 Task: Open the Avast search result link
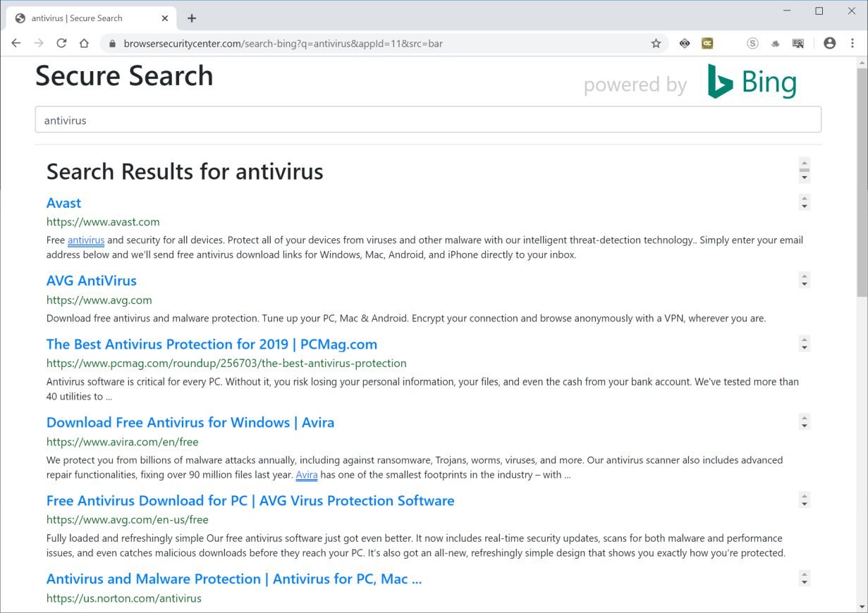(x=63, y=203)
